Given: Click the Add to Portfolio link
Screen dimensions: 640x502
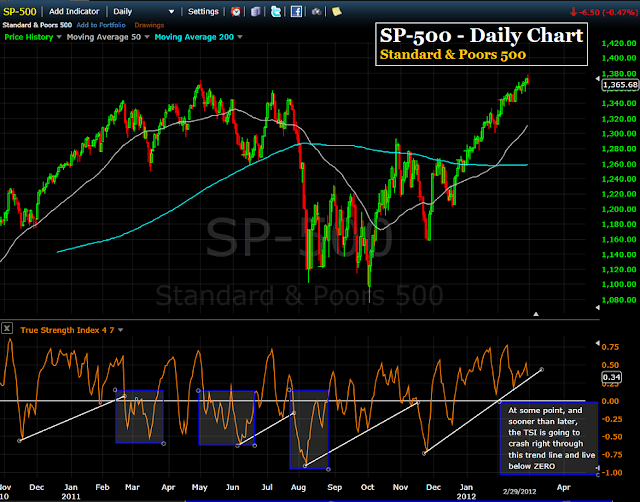Looking at the screenshot, I should [x=101, y=25].
